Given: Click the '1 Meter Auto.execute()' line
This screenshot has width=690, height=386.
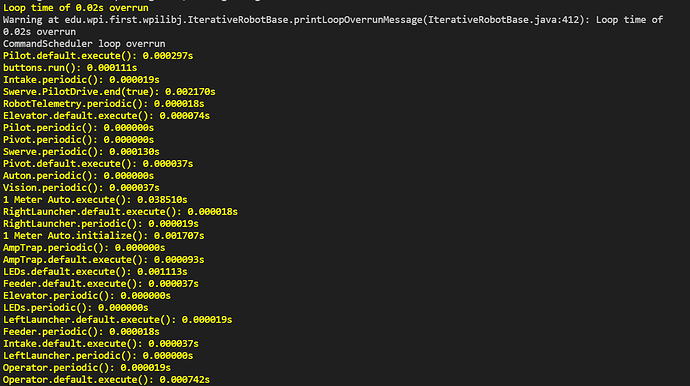Looking at the screenshot, I should (95, 200).
